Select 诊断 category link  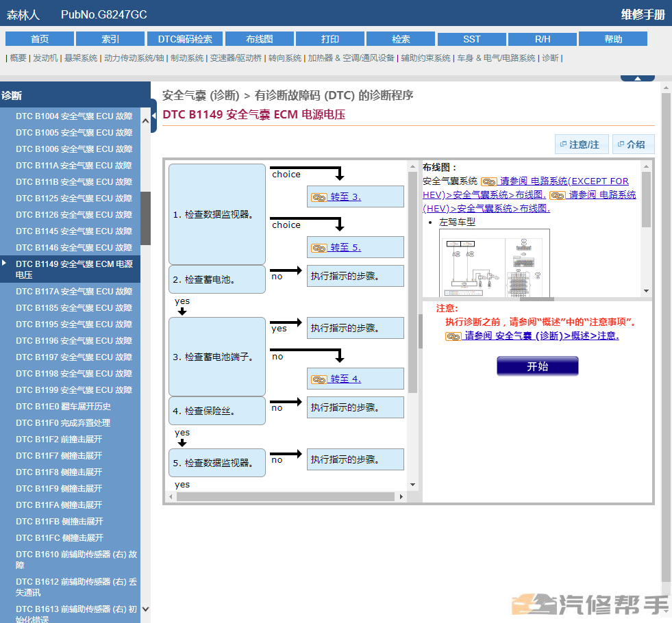click(550, 58)
